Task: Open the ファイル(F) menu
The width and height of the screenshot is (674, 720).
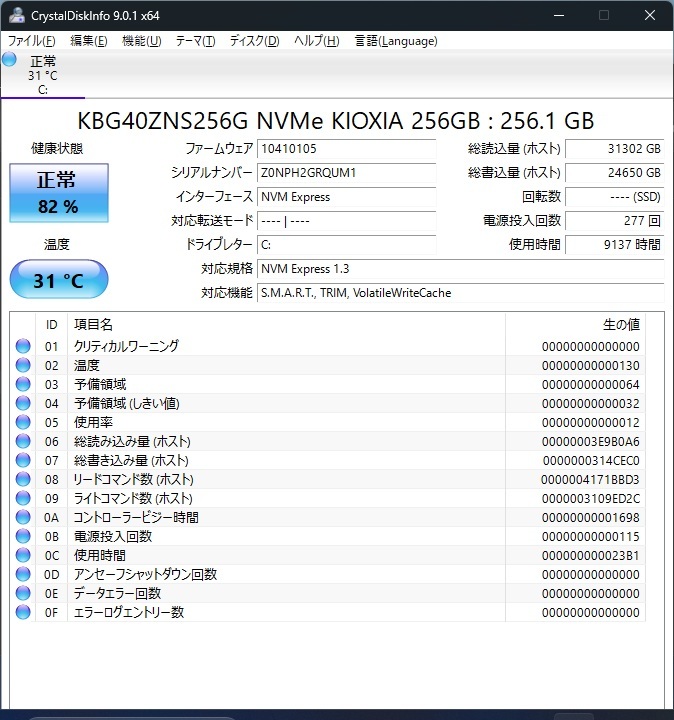Action: 31,41
